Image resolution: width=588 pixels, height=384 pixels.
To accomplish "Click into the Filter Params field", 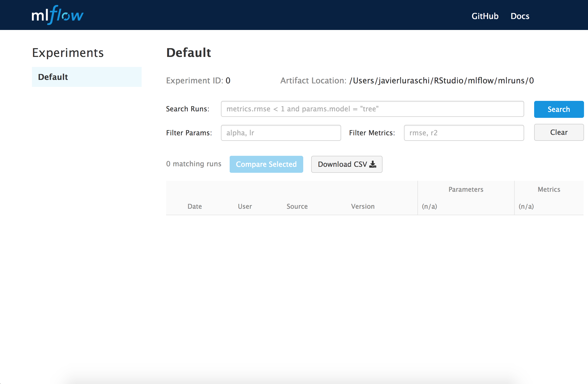I will [x=281, y=133].
